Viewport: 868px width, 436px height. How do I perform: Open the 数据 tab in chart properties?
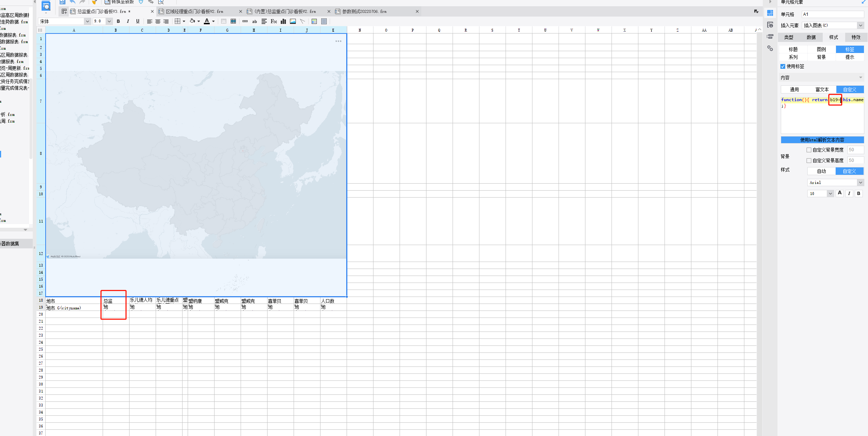click(811, 37)
